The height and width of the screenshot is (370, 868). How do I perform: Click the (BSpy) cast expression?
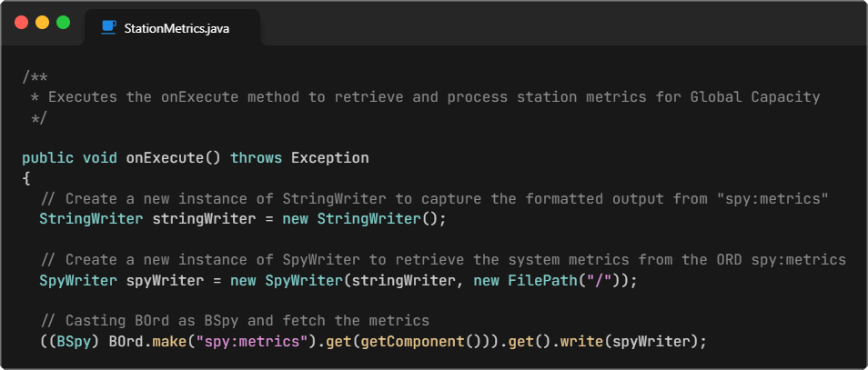tap(70, 342)
